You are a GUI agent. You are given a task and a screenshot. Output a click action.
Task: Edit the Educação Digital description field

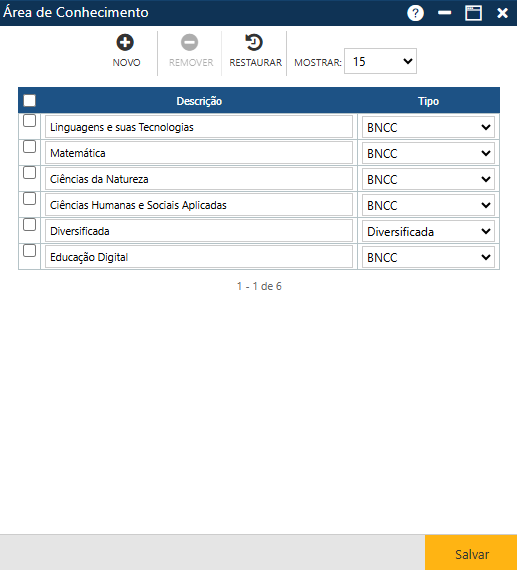199,257
